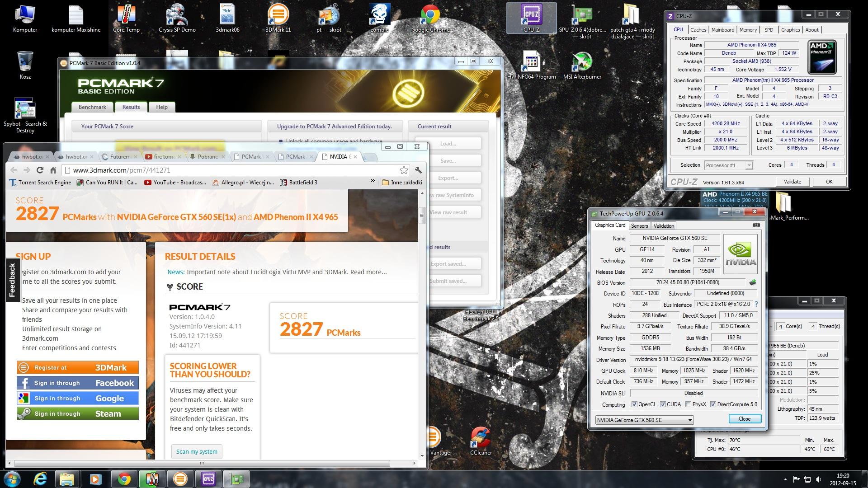Sign in through Steam button

[x=78, y=413]
